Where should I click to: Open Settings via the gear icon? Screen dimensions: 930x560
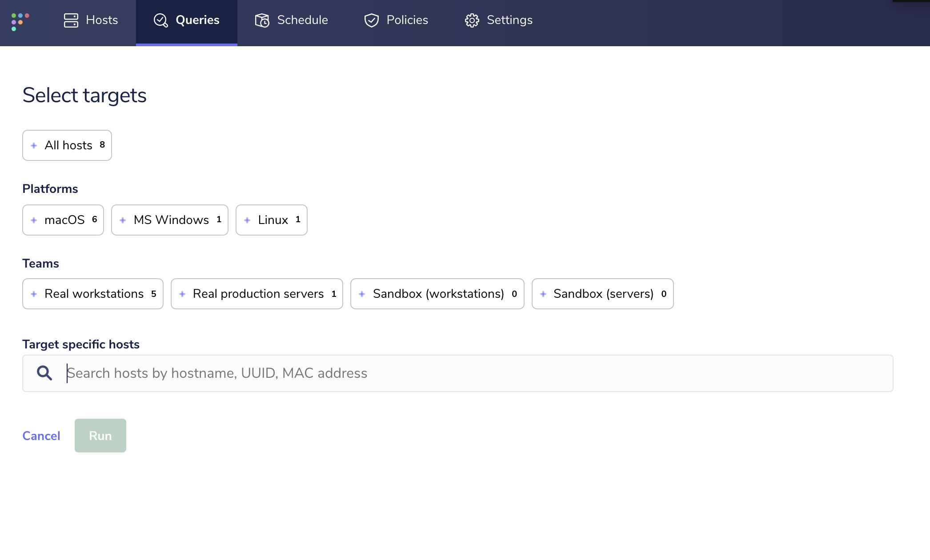tap(472, 20)
